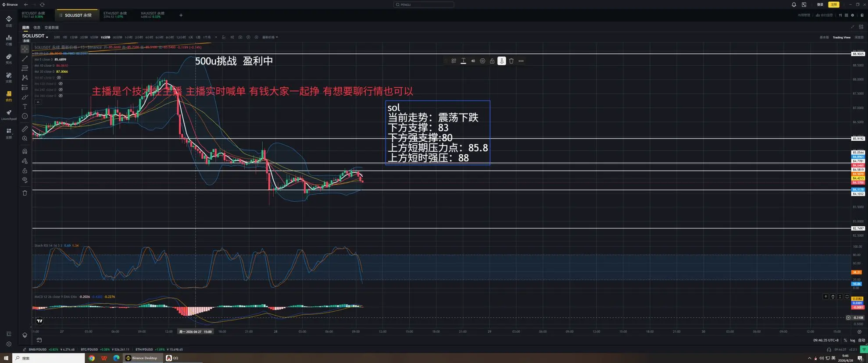Open the settings hexagon icon in the sidebar

tap(9, 344)
